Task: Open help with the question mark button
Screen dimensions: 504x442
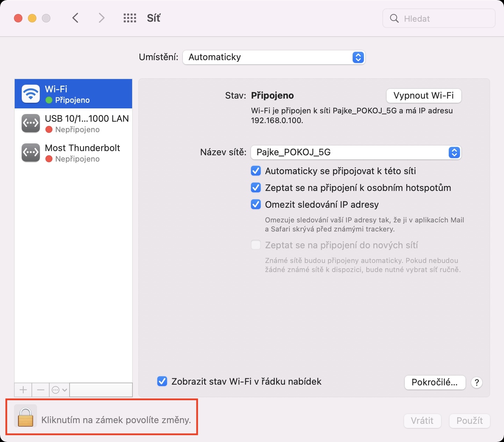Action: (x=477, y=383)
